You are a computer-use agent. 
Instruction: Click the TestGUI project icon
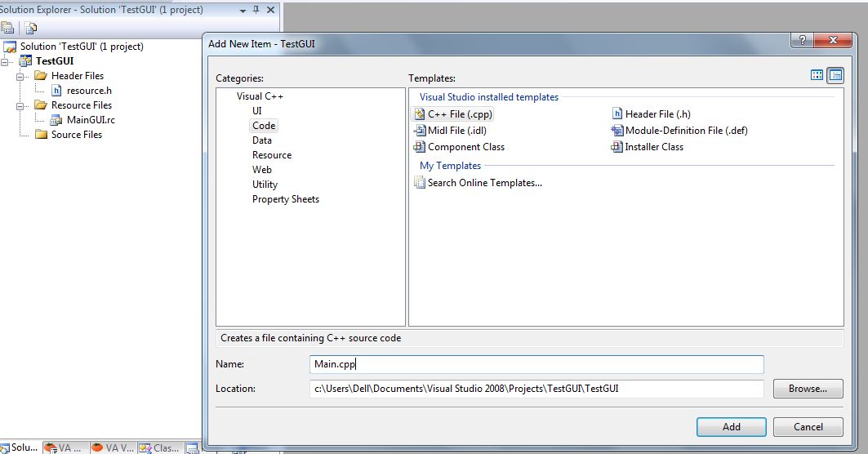[25, 61]
